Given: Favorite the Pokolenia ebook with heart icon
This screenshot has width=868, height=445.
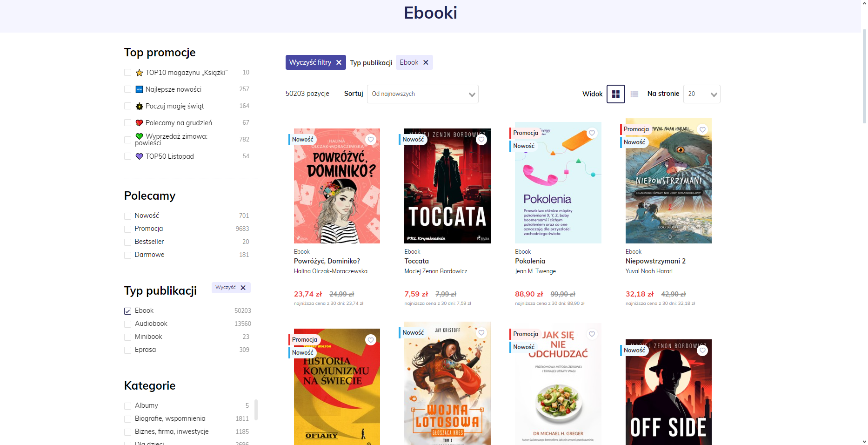Looking at the screenshot, I should coord(592,133).
